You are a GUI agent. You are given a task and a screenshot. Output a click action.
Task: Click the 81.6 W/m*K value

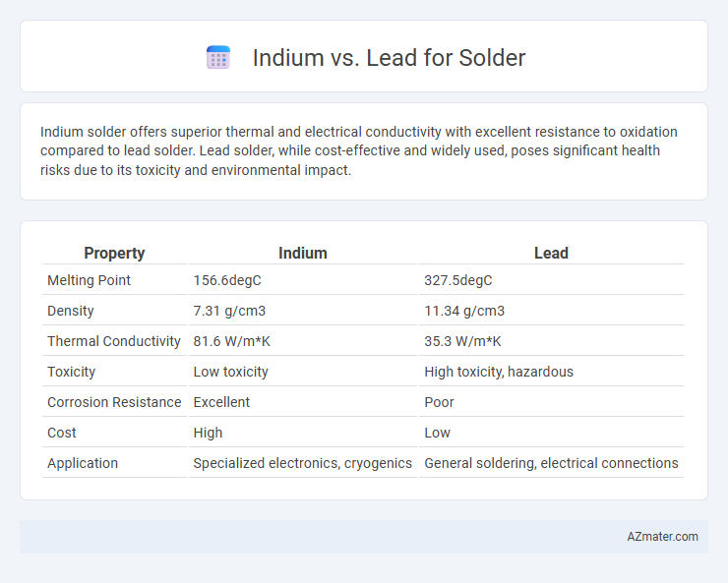click(x=231, y=341)
